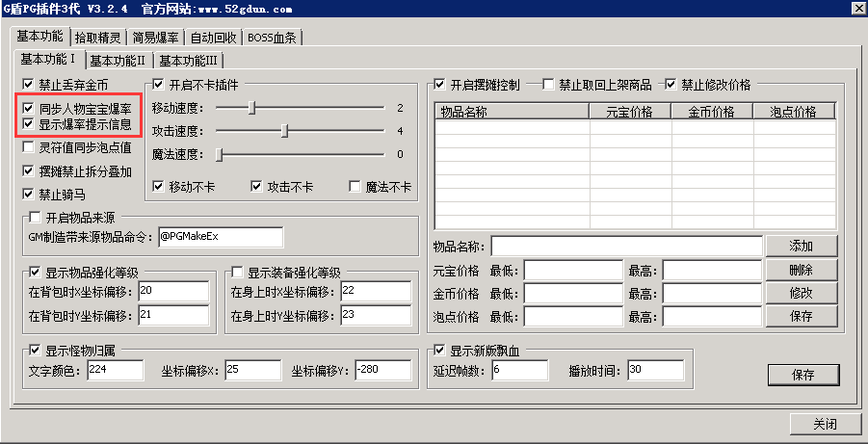Click the 泡点价格 最低 field

tap(573, 317)
